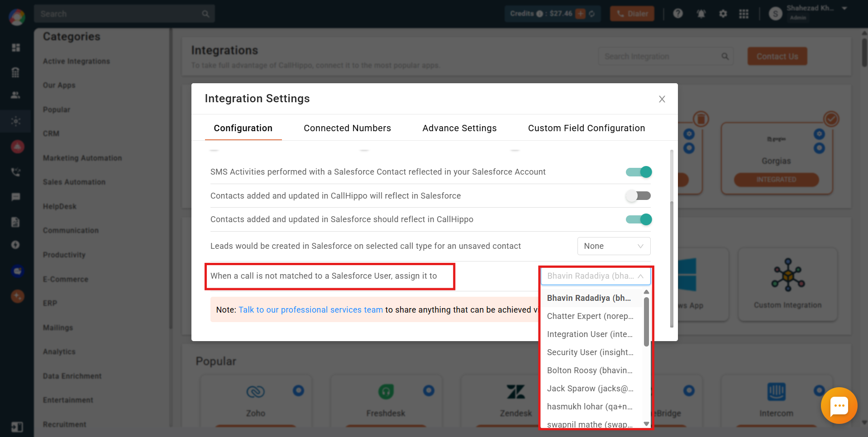
Task: Open the messages chat icon in sidebar
Action: tap(16, 197)
